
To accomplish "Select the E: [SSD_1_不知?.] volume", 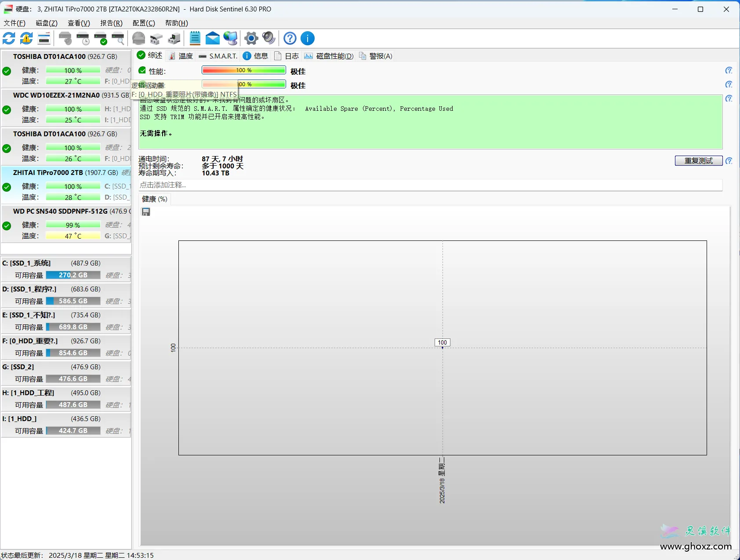I will pyautogui.click(x=66, y=321).
